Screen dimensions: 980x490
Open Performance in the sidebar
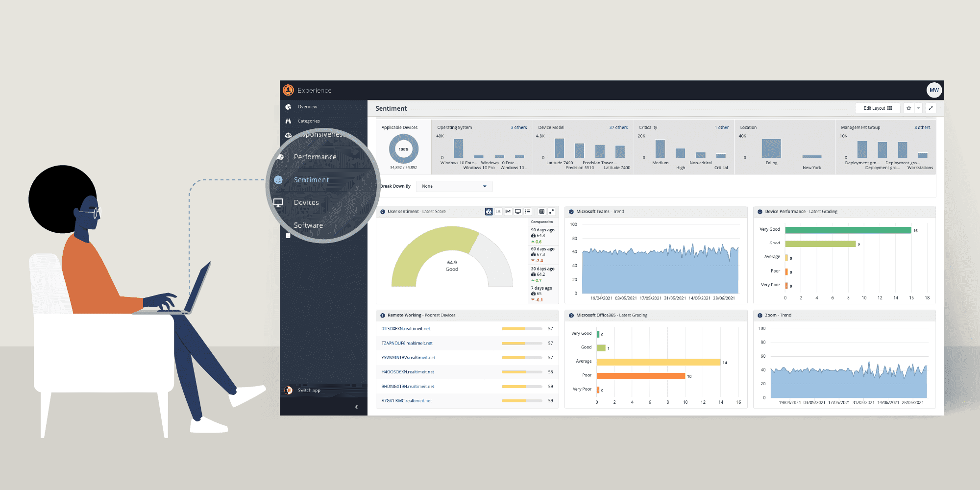[x=315, y=157]
